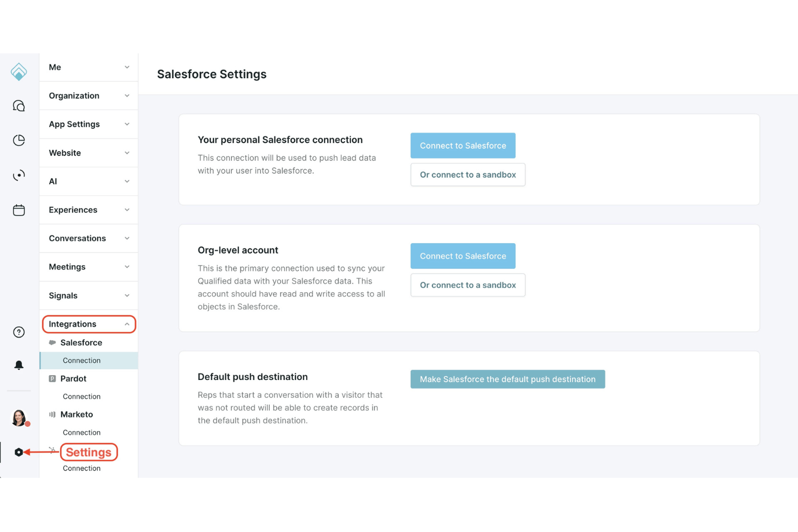This screenshot has height=532, width=798.
Task: Collapse the Integrations section
Action: point(89,324)
